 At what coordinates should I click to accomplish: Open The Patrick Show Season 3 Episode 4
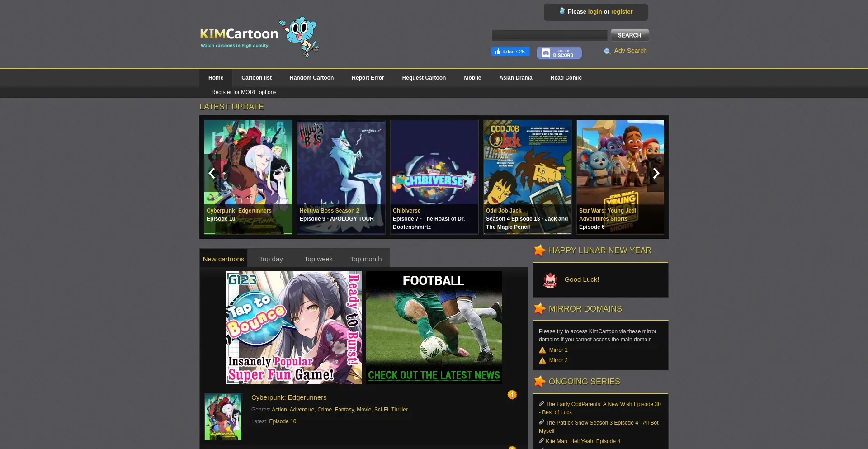pos(599,427)
